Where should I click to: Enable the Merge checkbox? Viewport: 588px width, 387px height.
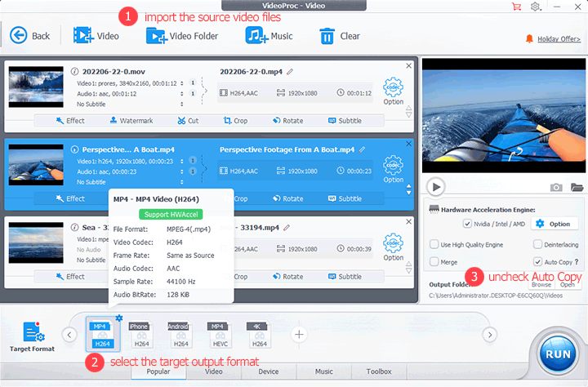tap(434, 262)
